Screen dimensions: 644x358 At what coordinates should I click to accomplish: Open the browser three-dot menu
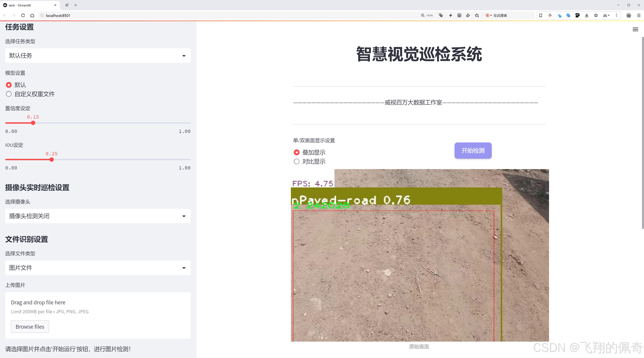617,15
